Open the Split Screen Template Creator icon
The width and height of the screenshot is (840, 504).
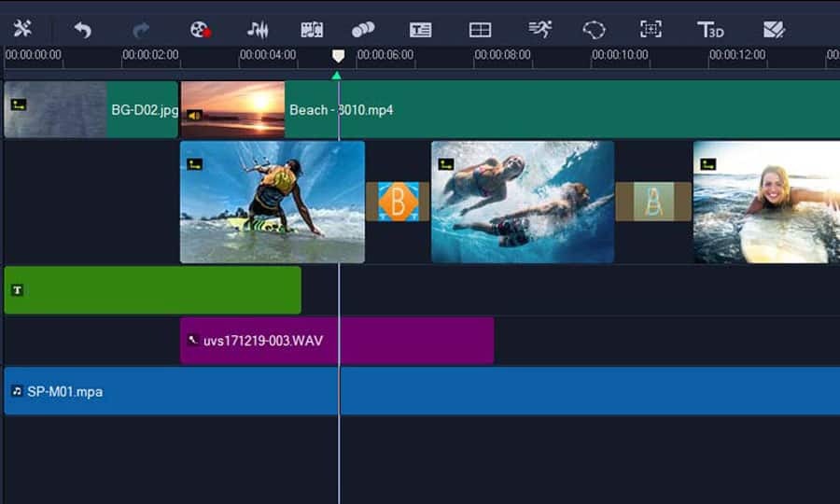(x=774, y=30)
